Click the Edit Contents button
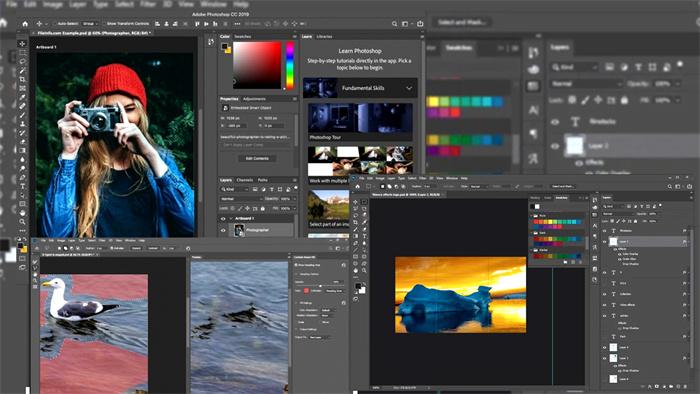The image size is (700, 394). coord(257,158)
